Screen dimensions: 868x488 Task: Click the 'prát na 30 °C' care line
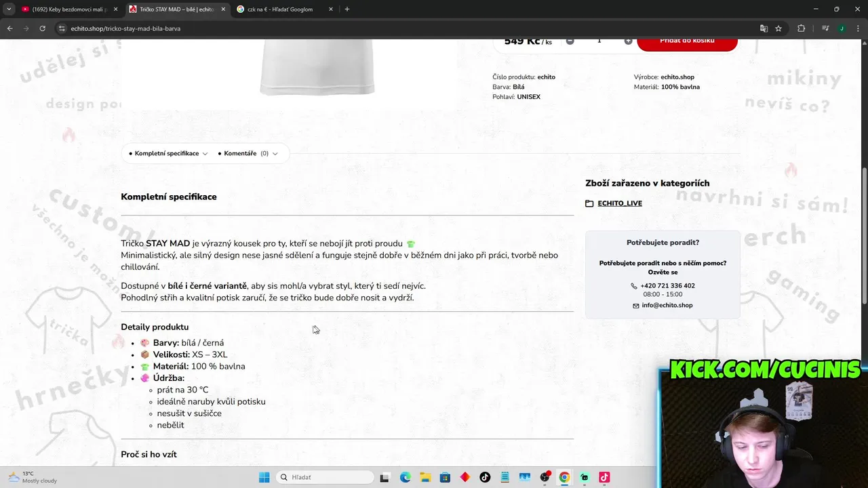click(x=183, y=390)
